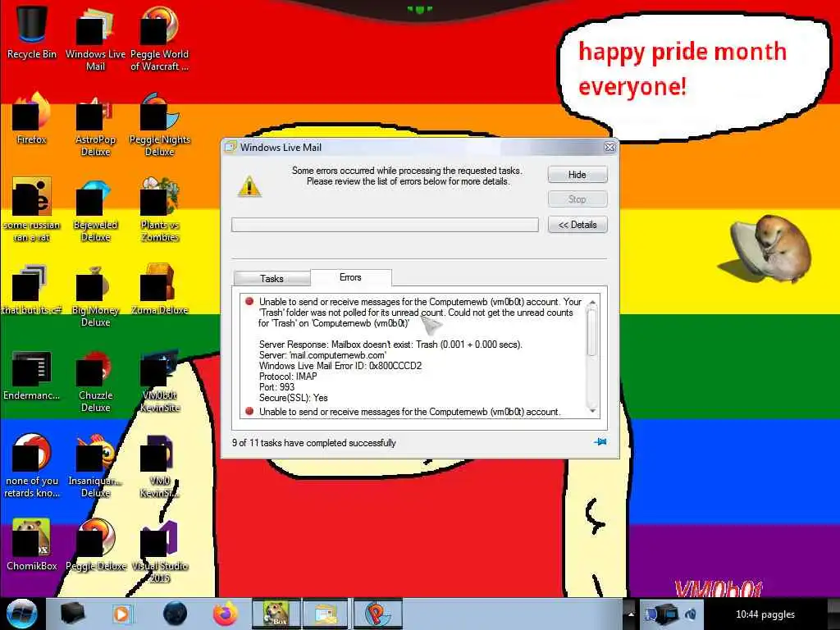This screenshot has width=840, height=630.
Task: Click the error list scrollbar thumb
Action: (591, 332)
